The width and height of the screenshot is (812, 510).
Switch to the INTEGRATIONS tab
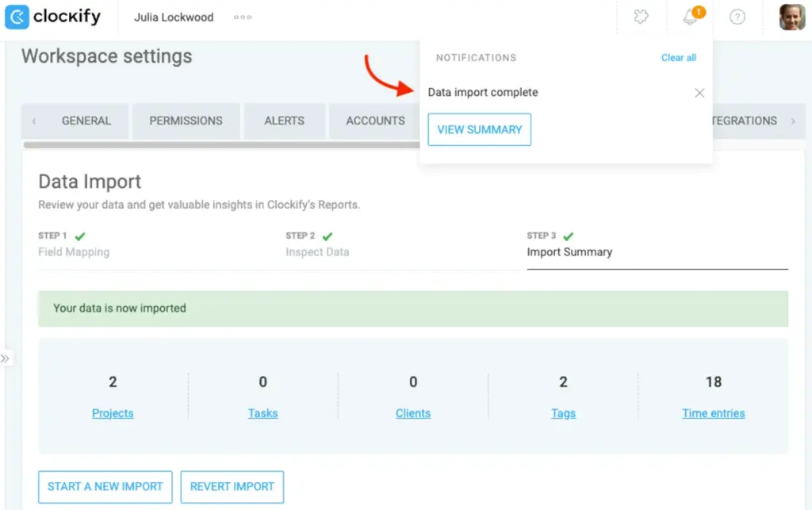[x=745, y=121]
